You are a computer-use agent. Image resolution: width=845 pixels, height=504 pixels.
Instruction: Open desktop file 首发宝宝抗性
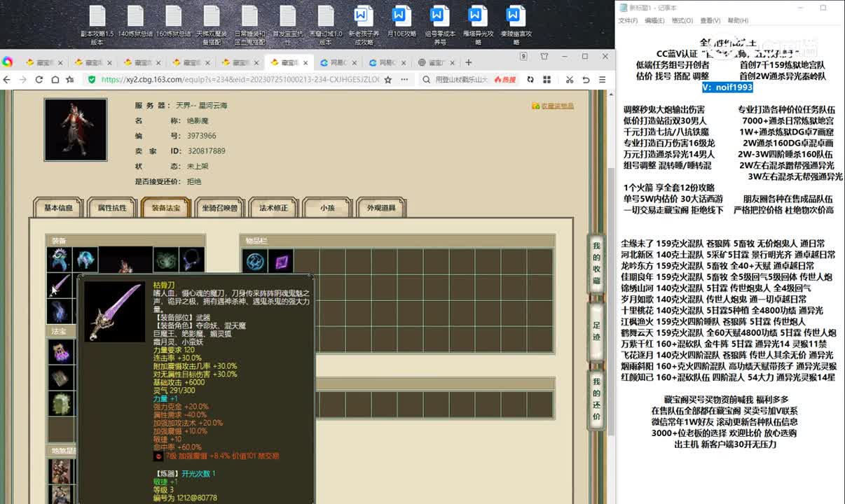click(x=287, y=25)
